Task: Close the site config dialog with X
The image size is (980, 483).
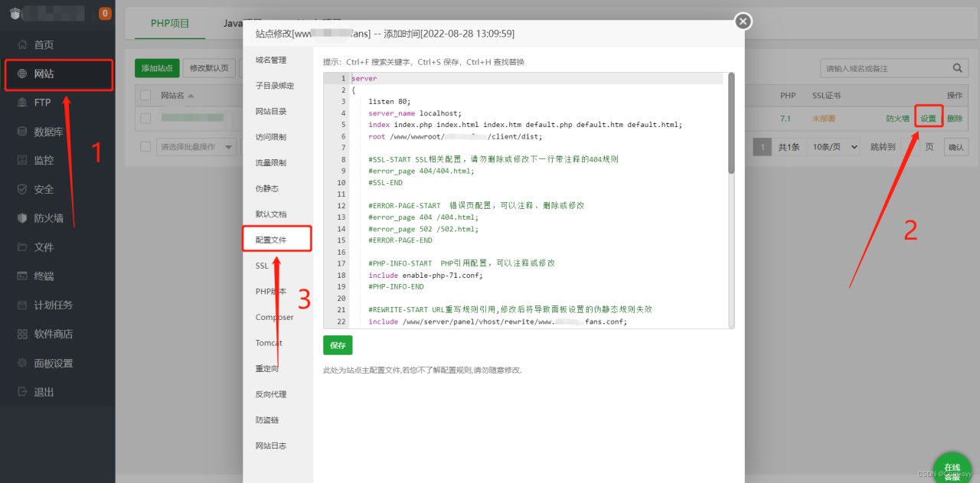Action: coord(743,21)
